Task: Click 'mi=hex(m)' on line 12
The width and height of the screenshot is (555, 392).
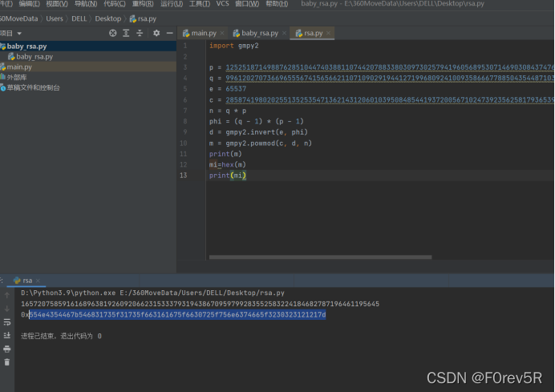Action: coord(228,164)
